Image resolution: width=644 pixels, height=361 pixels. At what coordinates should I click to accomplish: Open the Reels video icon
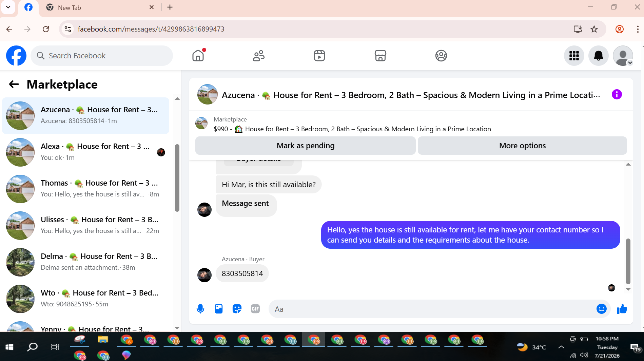pyautogui.click(x=319, y=56)
